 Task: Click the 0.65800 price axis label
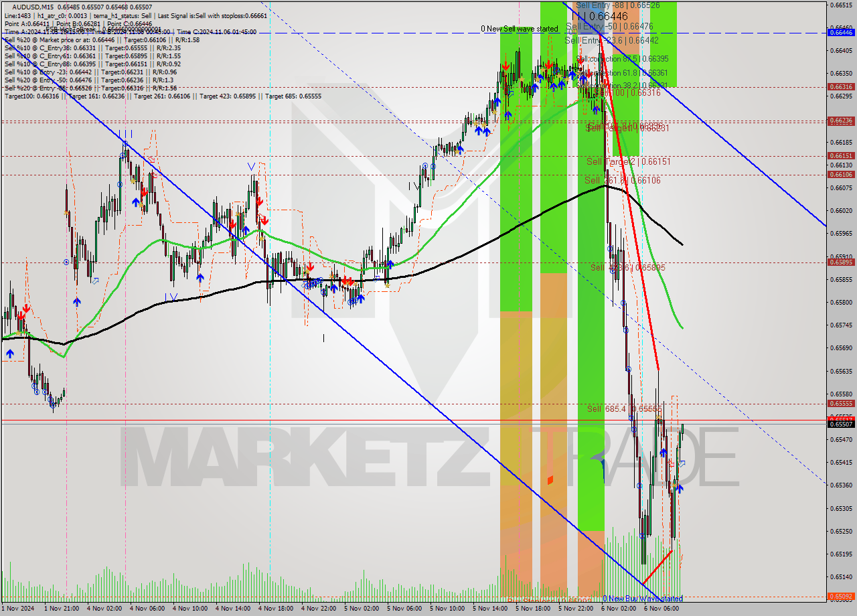(x=841, y=302)
